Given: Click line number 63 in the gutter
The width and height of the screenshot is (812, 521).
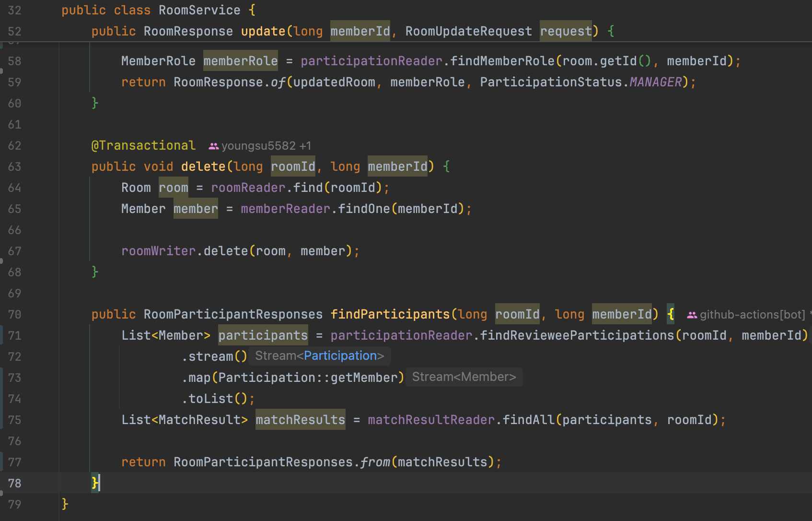Looking at the screenshot, I should coord(15,166).
